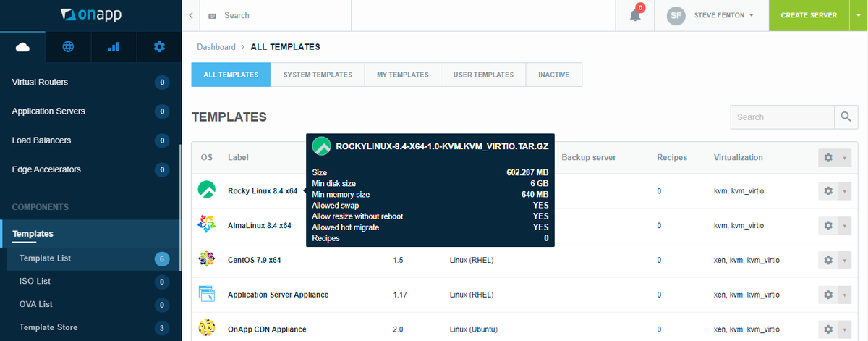Open the cloud section icon
The width and height of the screenshot is (868, 341).
click(x=22, y=47)
